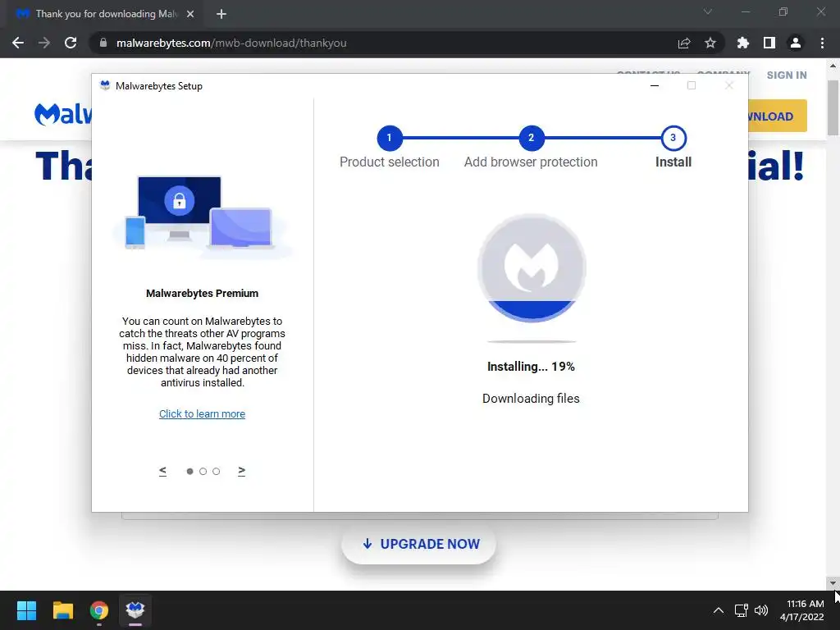Click the tab search chevron in title bar
Screen dimensions: 840x630
point(708,11)
